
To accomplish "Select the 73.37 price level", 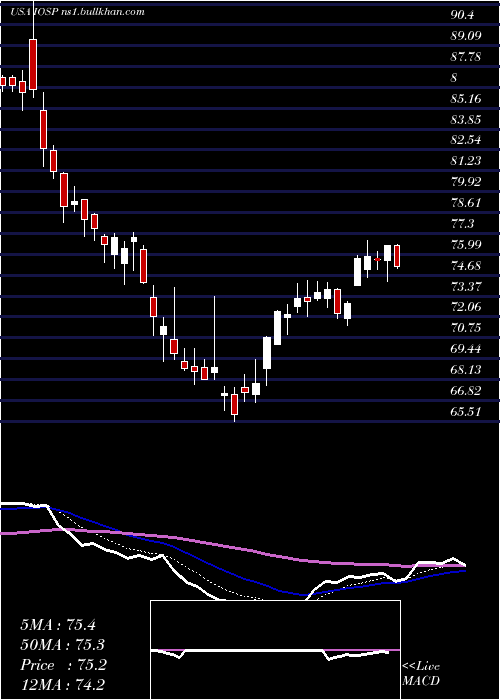I will coord(466,287).
